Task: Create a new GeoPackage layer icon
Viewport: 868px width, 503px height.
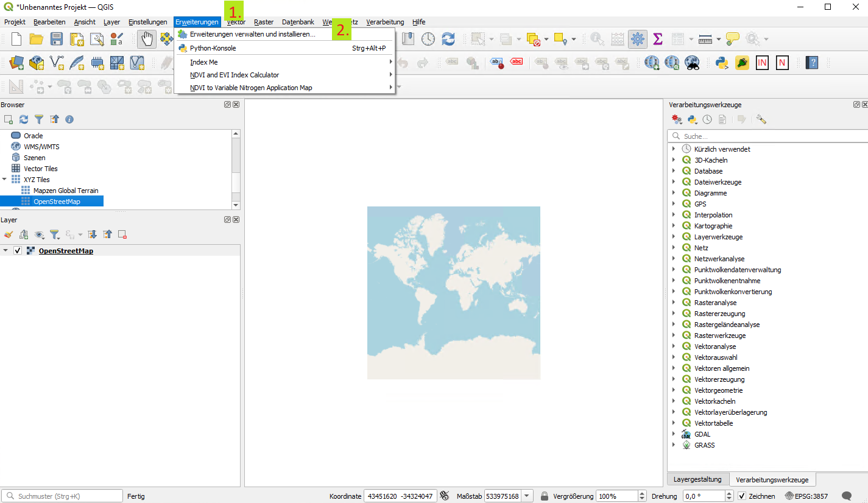Action: coord(37,62)
